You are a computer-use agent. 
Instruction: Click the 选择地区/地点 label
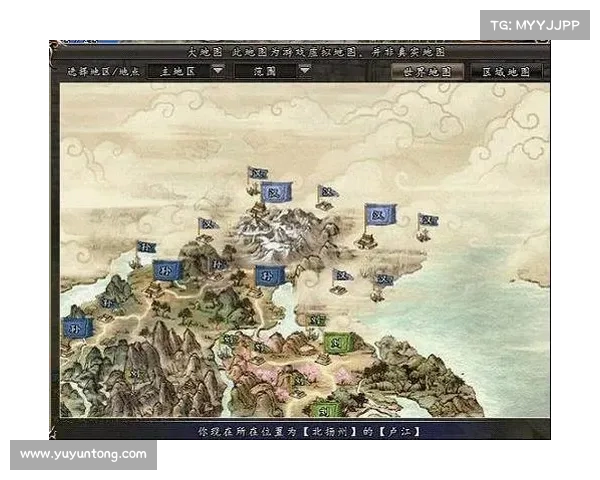pyautogui.click(x=104, y=72)
